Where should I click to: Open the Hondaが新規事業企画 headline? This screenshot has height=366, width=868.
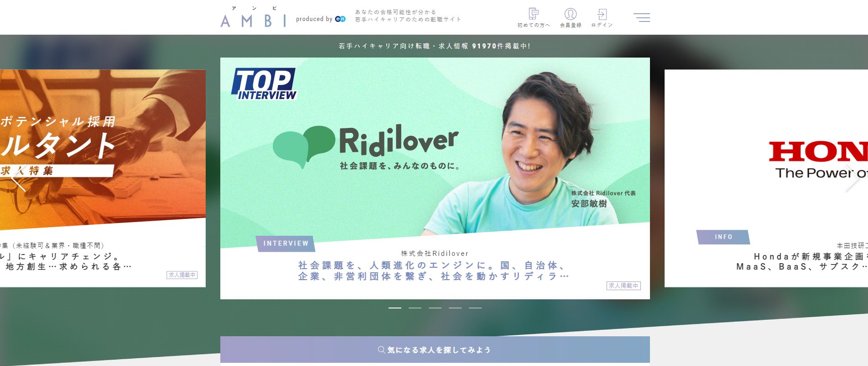(802, 261)
